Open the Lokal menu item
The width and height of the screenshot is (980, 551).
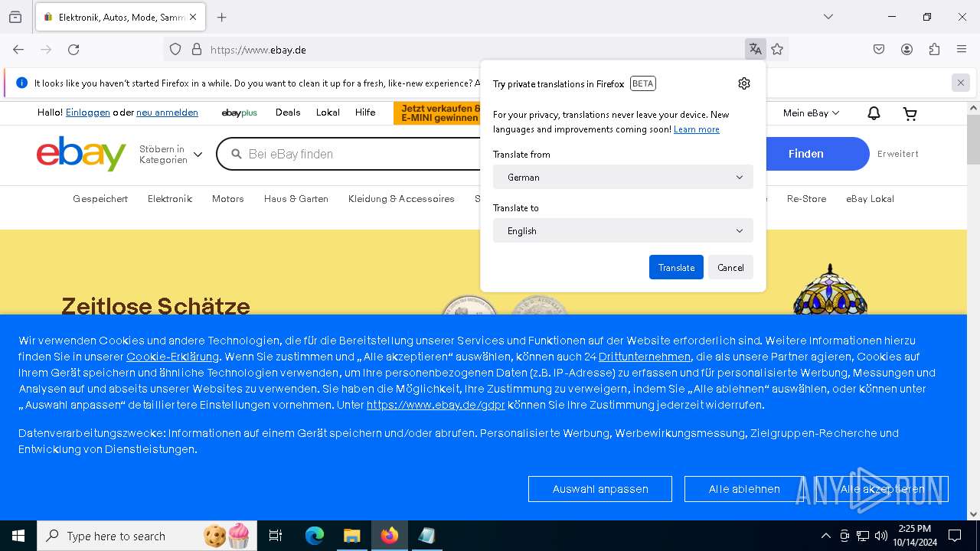[328, 112]
